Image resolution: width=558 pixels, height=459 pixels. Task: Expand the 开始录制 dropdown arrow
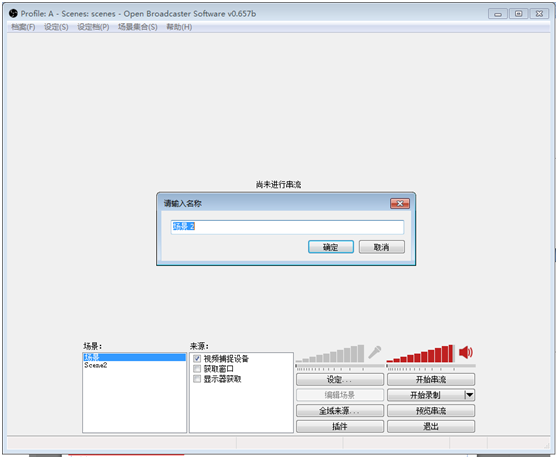469,395
